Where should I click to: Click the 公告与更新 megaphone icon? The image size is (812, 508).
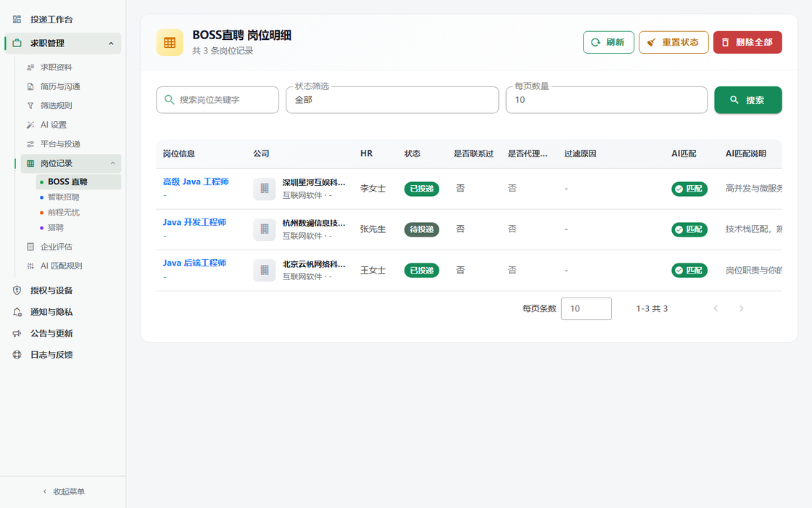point(17,333)
